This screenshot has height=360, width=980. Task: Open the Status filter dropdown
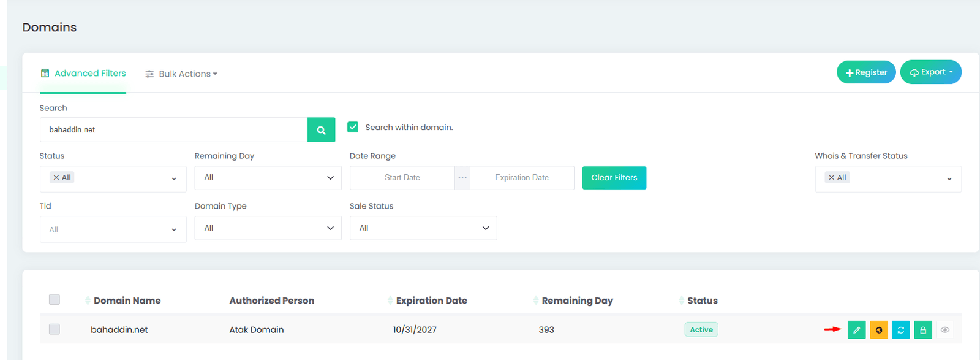point(113,178)
